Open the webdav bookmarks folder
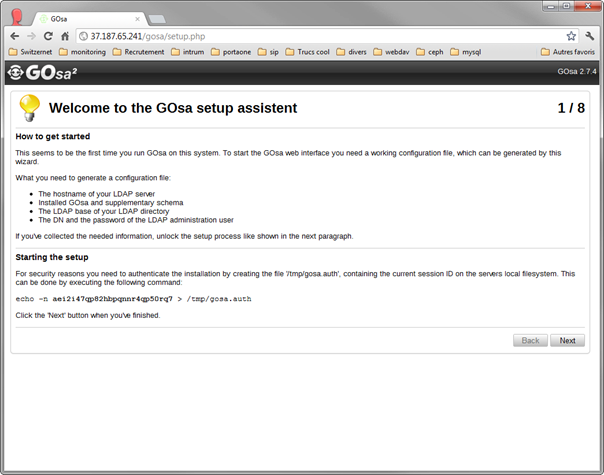 (391, 52)
